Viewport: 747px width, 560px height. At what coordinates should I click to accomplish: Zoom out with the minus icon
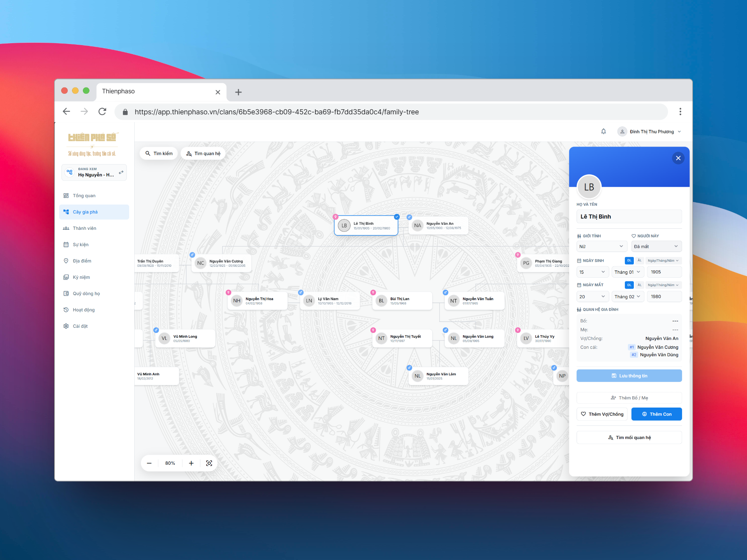coord(149,463)
